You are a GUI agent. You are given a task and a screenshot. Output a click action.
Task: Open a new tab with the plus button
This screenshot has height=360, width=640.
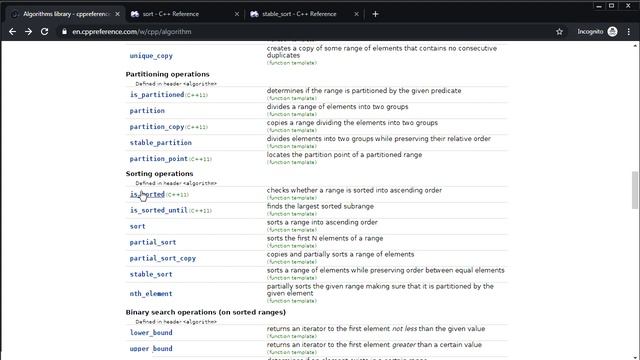pyautogui.click(x=375, y=14)
